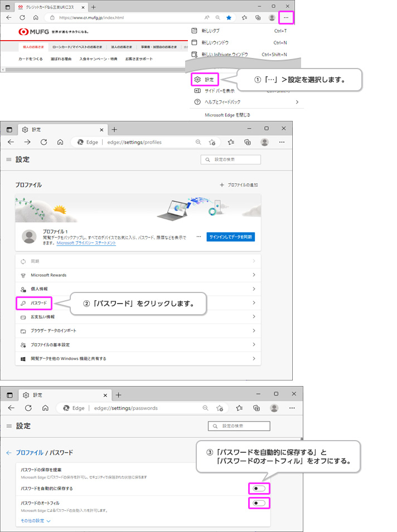Click the サインインしてデータを同期 button
Viewport: 397px width, 532px height.
coord(231,237)
